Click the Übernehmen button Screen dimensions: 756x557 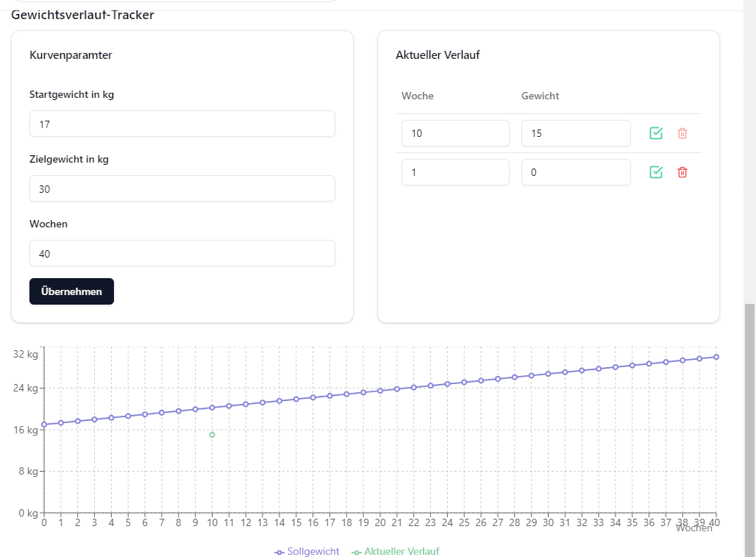[71, 291]
